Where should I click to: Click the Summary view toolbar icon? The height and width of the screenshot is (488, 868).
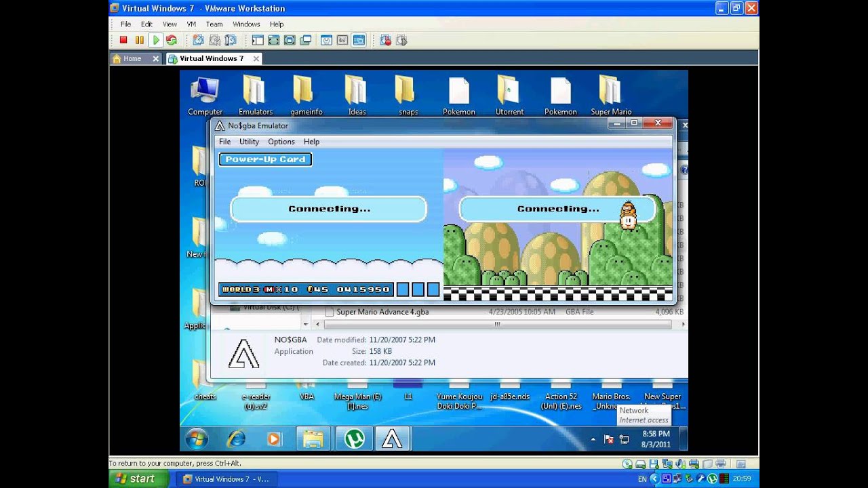(x=327, y=41)
